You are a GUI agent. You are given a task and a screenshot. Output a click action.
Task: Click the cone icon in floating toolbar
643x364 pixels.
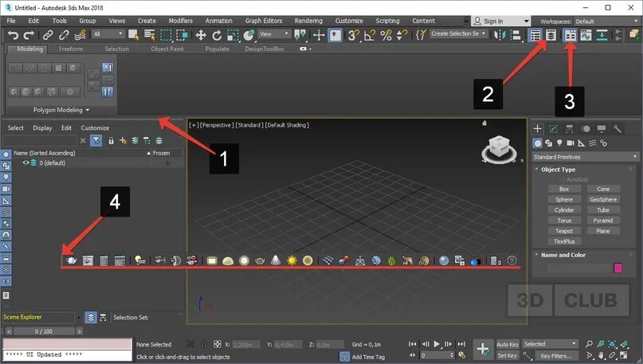276,260
